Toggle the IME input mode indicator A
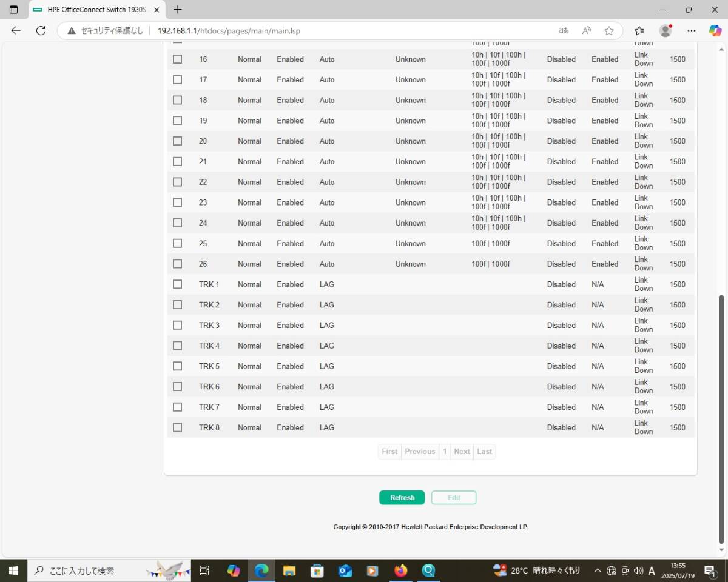 click(652, 570)
